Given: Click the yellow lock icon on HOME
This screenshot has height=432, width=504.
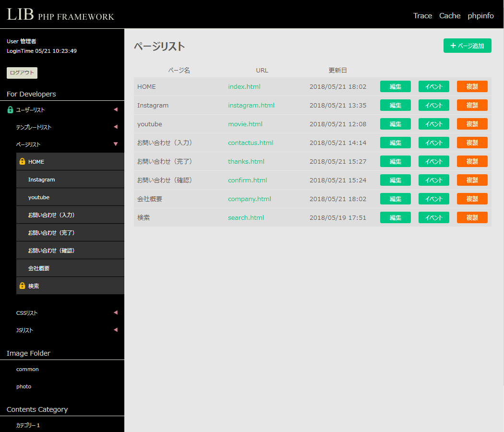Looking at the screenshot, I should coord(22,161).
